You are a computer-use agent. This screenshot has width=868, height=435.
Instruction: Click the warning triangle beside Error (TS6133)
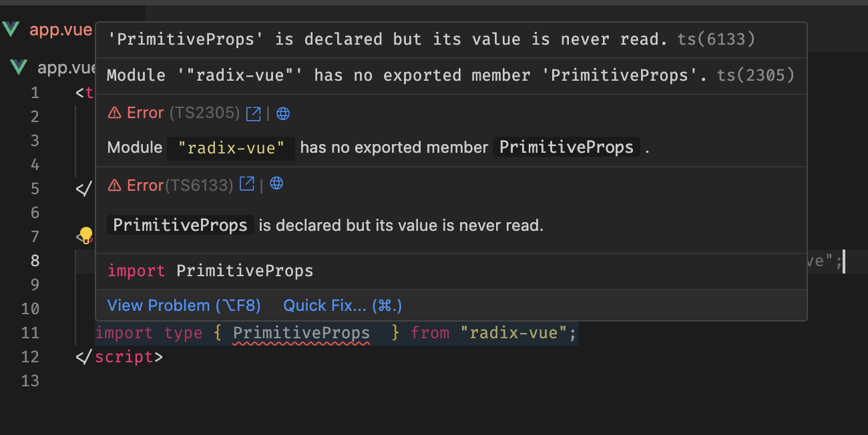tap(114, 183)
